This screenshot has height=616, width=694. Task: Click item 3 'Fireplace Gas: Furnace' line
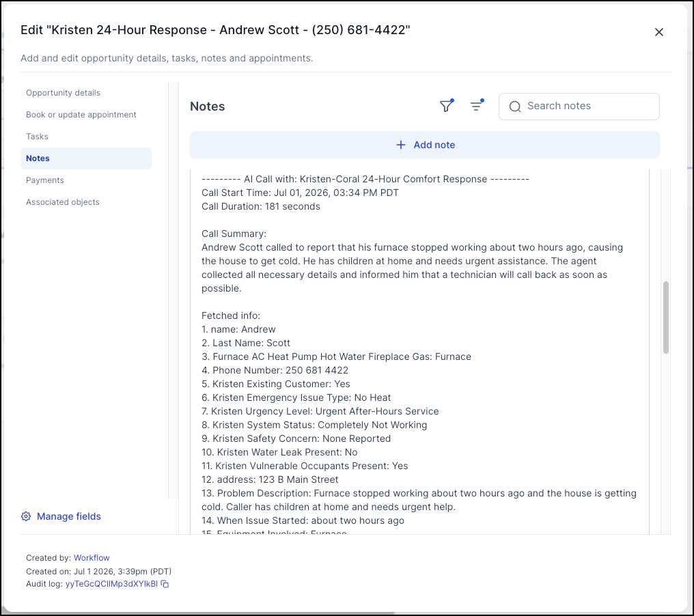[336, 356]
